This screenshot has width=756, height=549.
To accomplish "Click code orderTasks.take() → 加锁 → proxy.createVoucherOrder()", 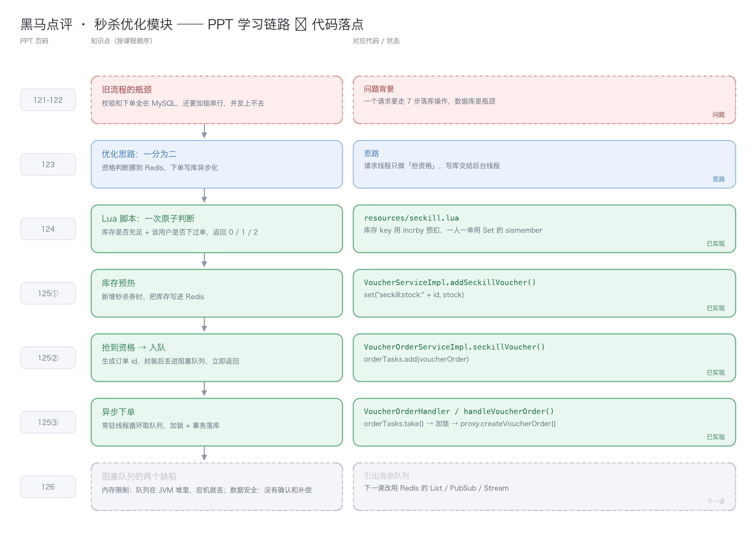I will (460, 423).
